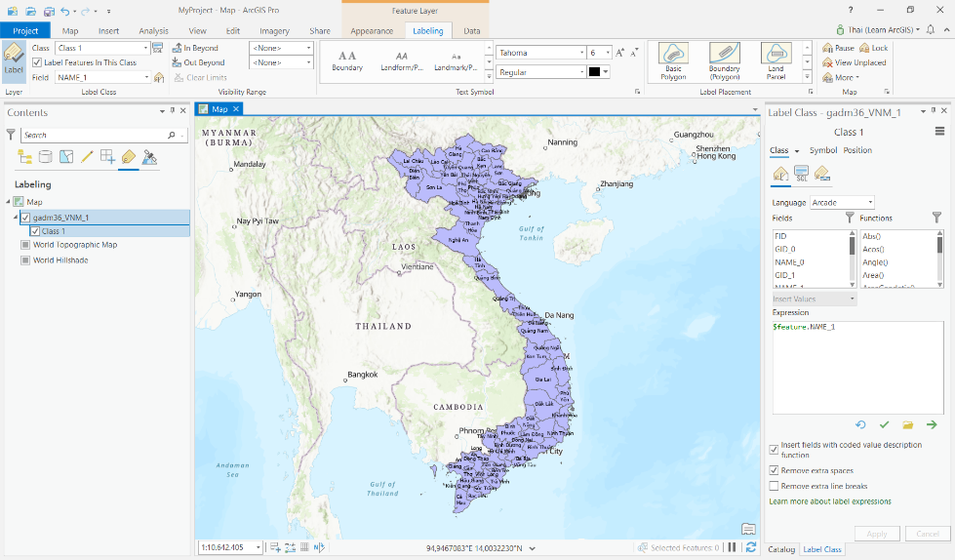Verify expression with green check
This screenshot has width=955, height=560.
[x=885, y=424]
